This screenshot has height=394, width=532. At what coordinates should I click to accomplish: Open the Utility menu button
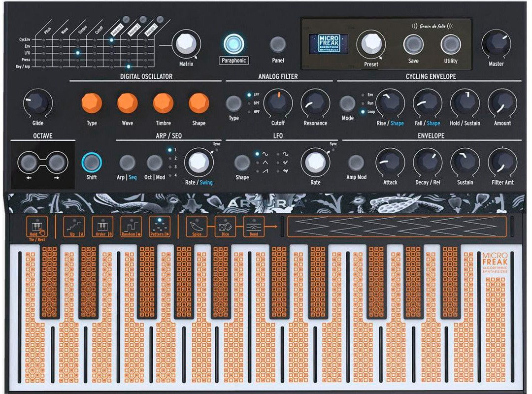[x=450, y=44]
